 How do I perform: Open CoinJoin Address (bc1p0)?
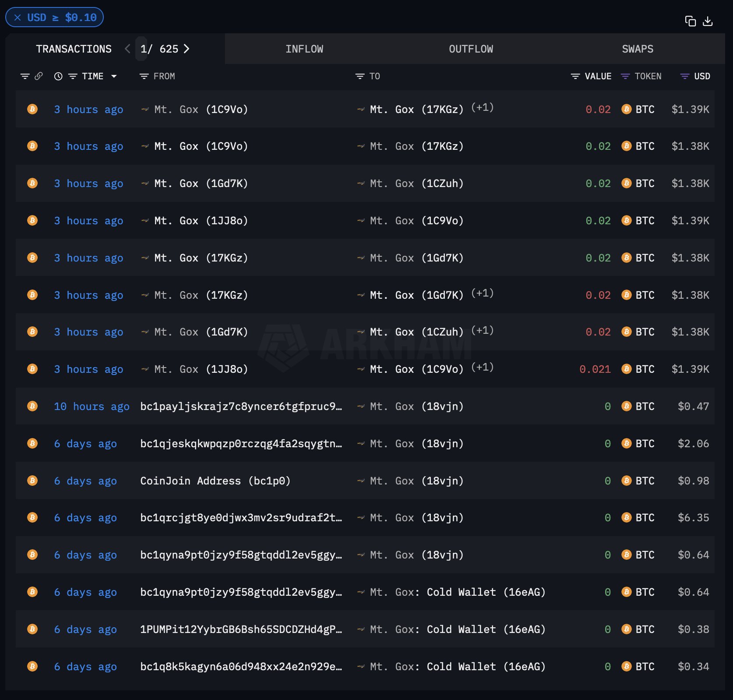(x=215, y=481)
